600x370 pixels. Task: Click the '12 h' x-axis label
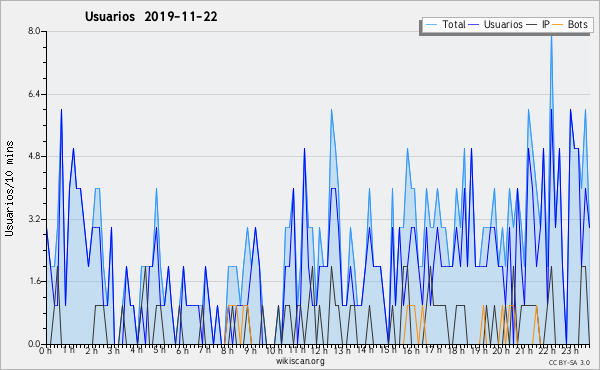pos(320,350)
